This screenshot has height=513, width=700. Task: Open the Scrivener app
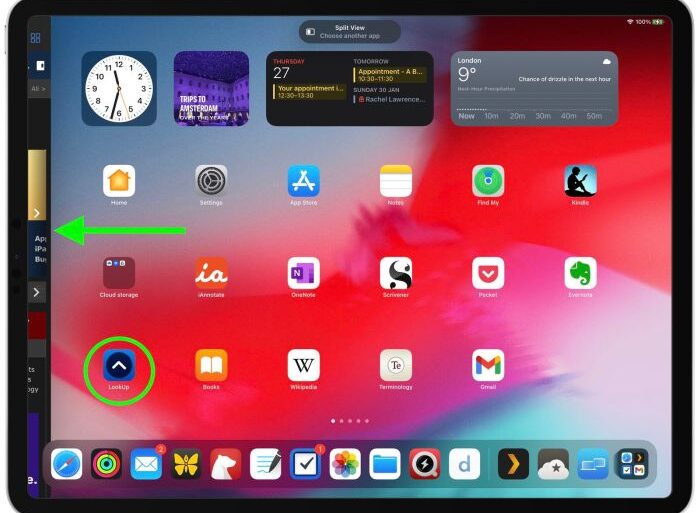tap(396, 273)
